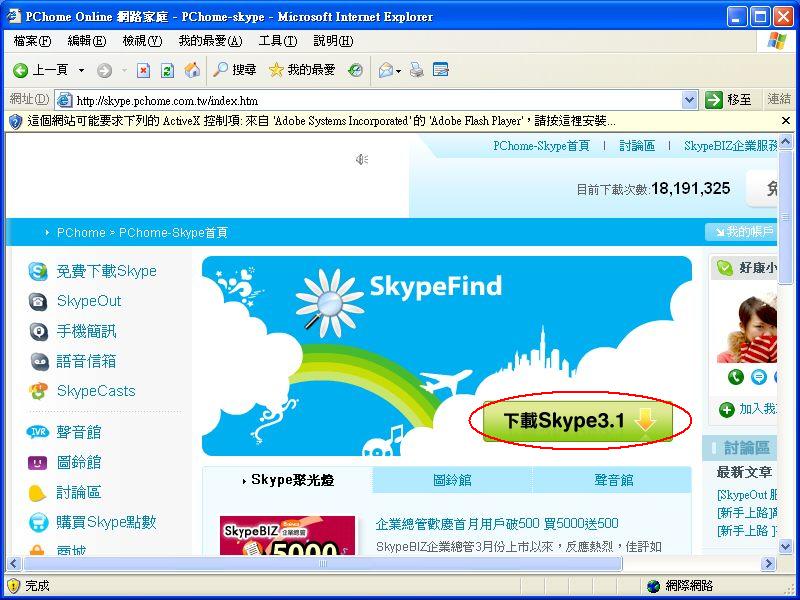800x600 pixels.
Task: Click the vertical scrollbar down arrow
Action: point(786,547)
